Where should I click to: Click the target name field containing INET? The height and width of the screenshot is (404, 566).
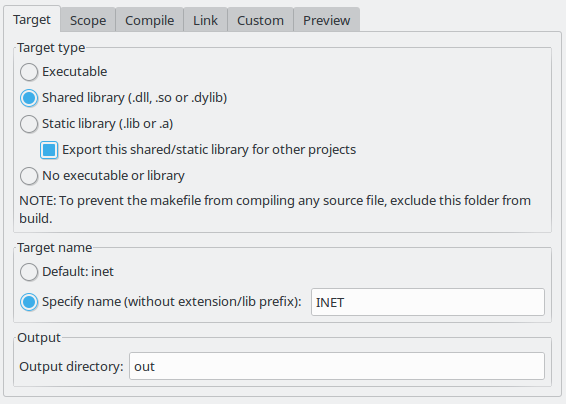pos(428,302)
